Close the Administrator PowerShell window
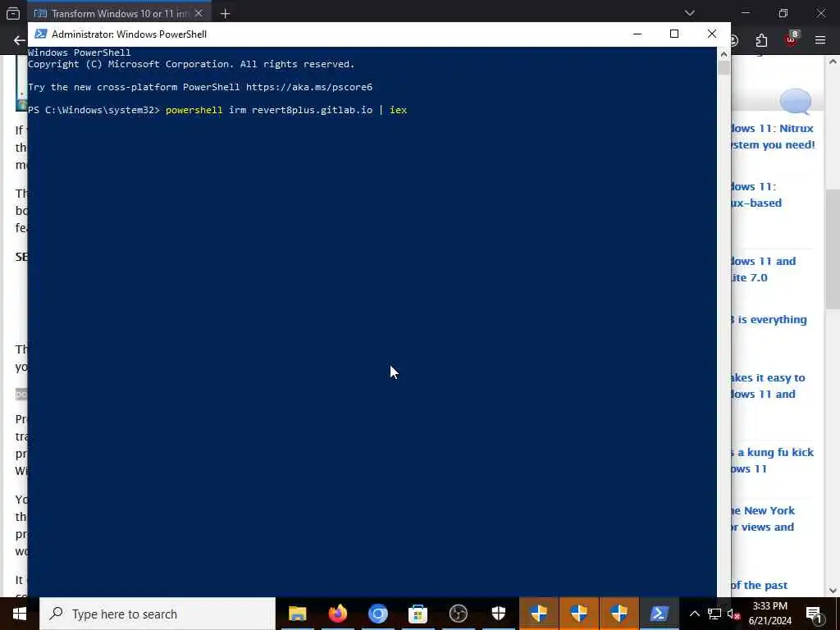 tap(712, 34)
